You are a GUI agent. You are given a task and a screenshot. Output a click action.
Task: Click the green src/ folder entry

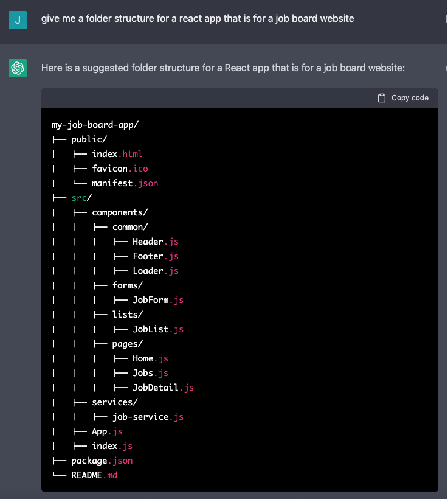click(x=81, y=198)
